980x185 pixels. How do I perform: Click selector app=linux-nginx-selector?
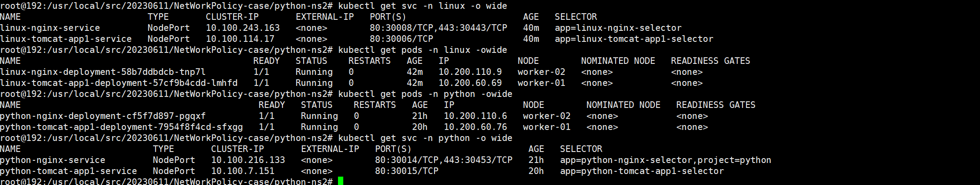[618, 28]
